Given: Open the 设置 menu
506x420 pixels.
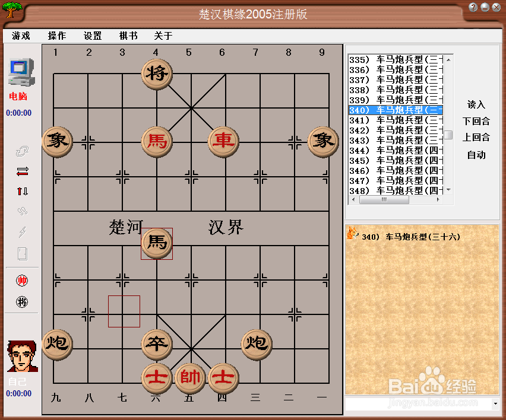Looking at the screenshot, I should click(x=93, y=36).
